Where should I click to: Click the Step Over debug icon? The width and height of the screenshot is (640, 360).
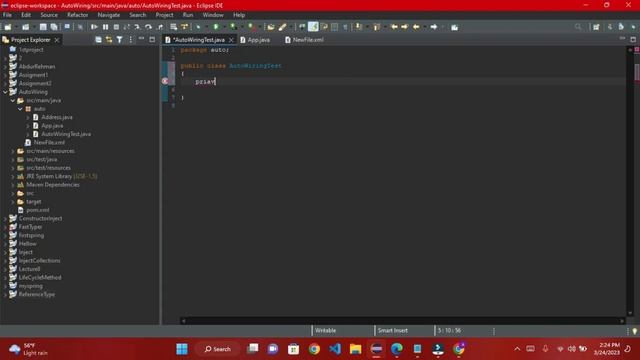click(149, 27)
